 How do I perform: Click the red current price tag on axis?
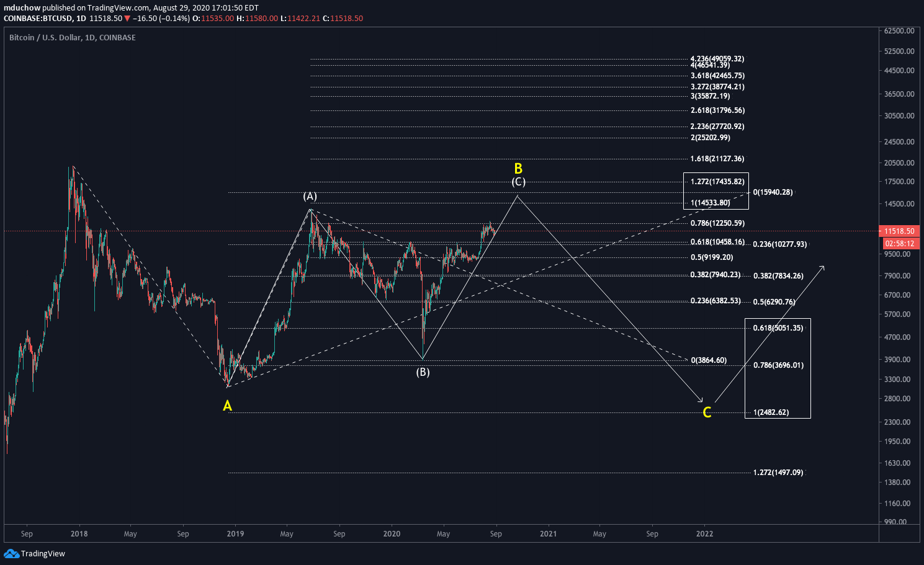pyautogui.click(x=900, y=231)
